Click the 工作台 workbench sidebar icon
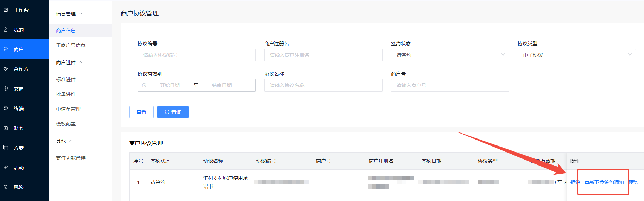The width and height of the screenshot is (644, 201). click(6, 10)
